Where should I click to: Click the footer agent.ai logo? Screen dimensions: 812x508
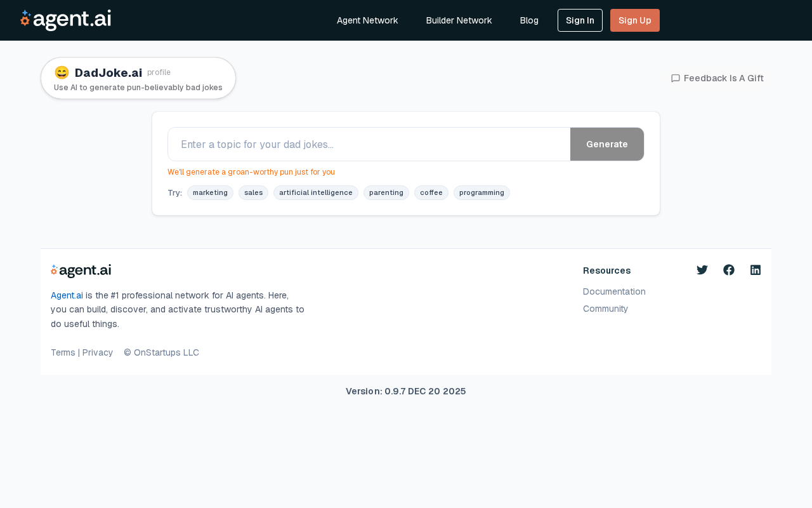[81, 271]
